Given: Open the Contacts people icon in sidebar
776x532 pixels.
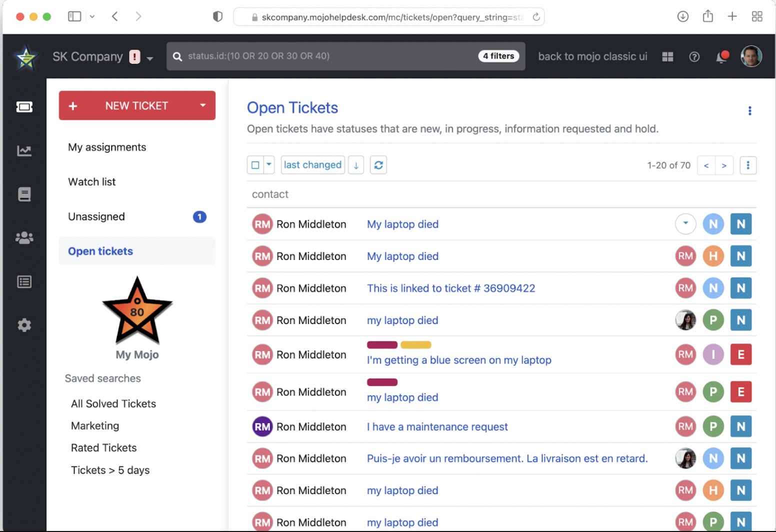Looking at the screenshot, I should tap(23, 238).
